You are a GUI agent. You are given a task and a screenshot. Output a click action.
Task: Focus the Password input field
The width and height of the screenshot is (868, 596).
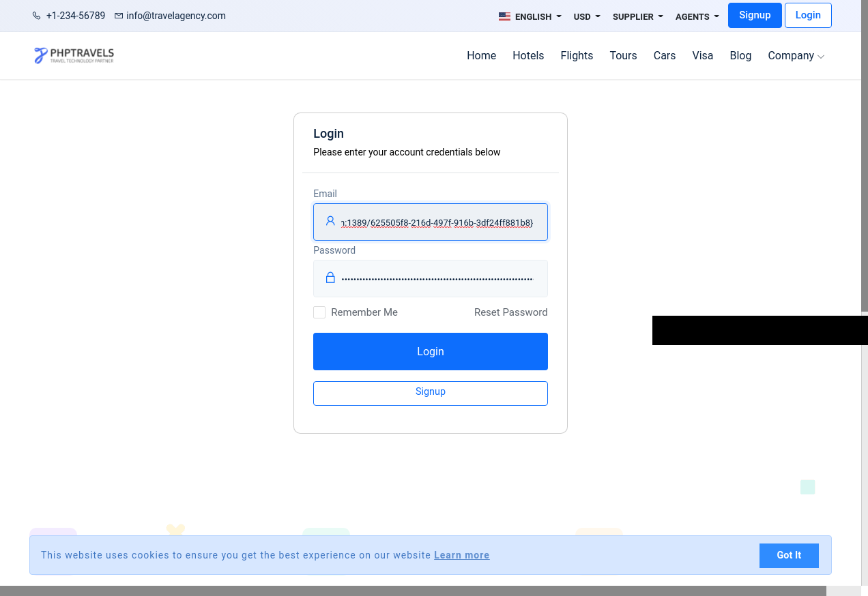pos(437,278)
